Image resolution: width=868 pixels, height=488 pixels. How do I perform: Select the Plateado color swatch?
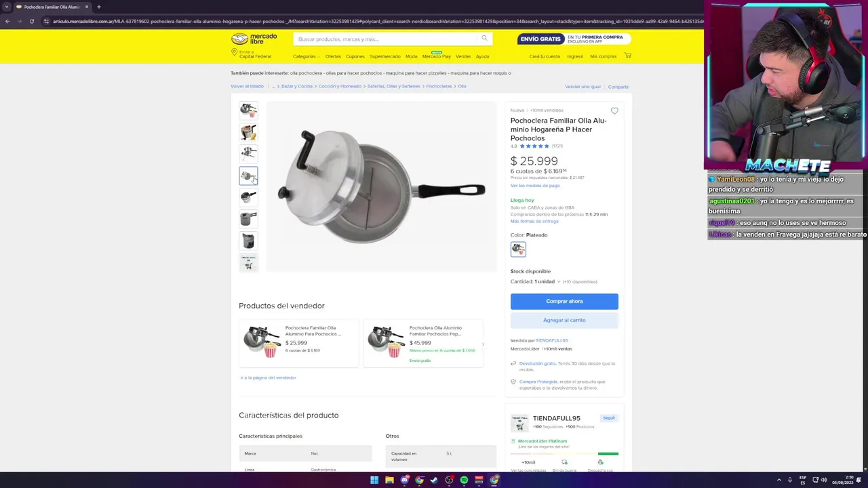pos(518,249)
